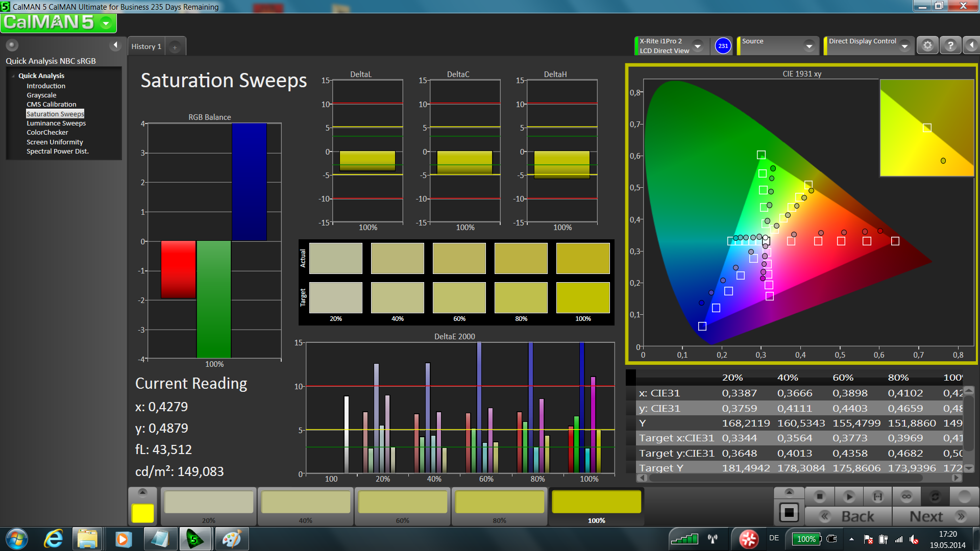
Task: Collapse the left workflow sidebar arrow
Action: coord(115,45)
